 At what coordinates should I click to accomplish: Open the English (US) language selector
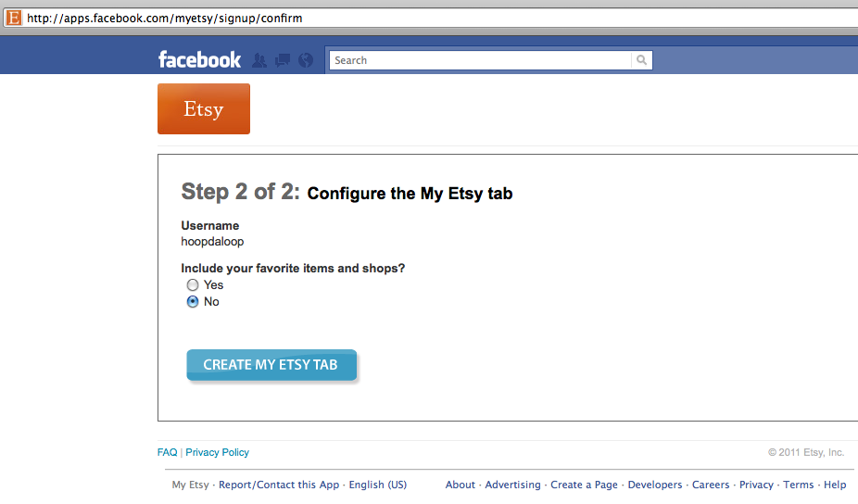tap(377, 485)
